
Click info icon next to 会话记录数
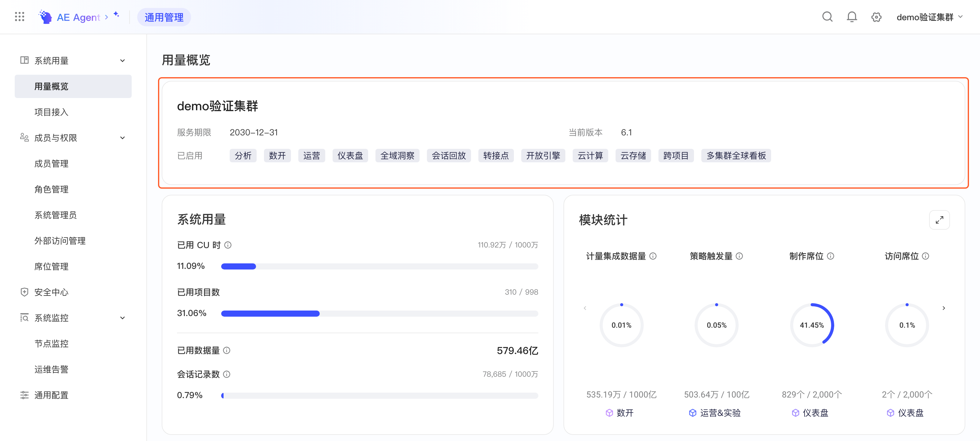click(x=227, y=375)
